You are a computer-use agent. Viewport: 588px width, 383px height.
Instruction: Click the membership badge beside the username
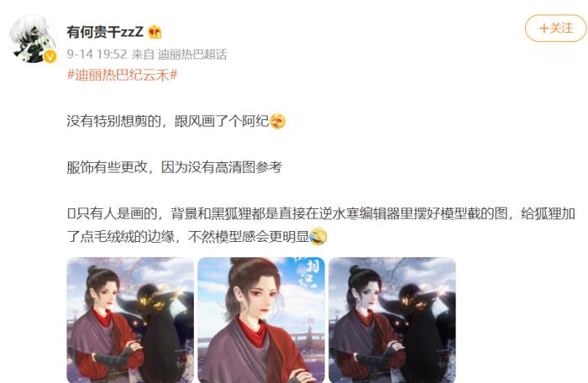click(x=155, y=32)
